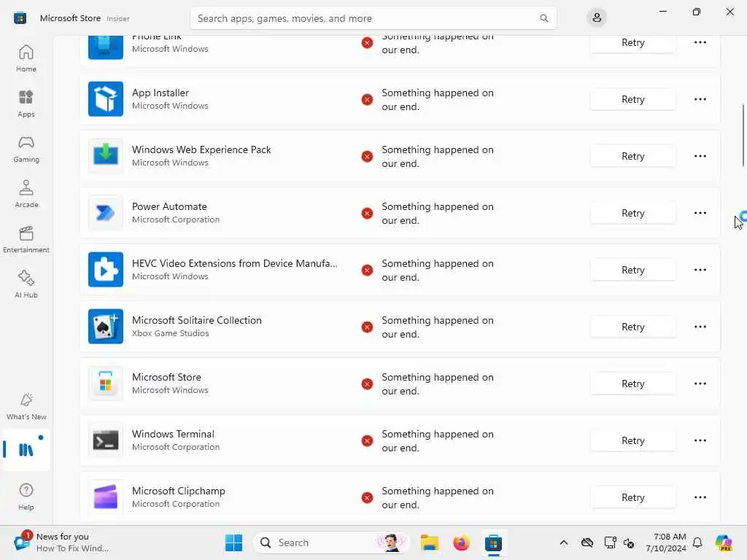747x560 pixels.
Task: Click the App Installer app icon
Action: (x=106, y=99)
